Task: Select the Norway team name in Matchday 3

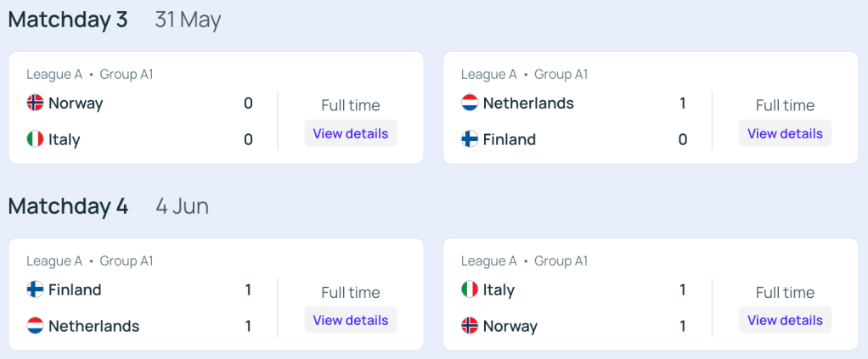Action: coord(76,104)
